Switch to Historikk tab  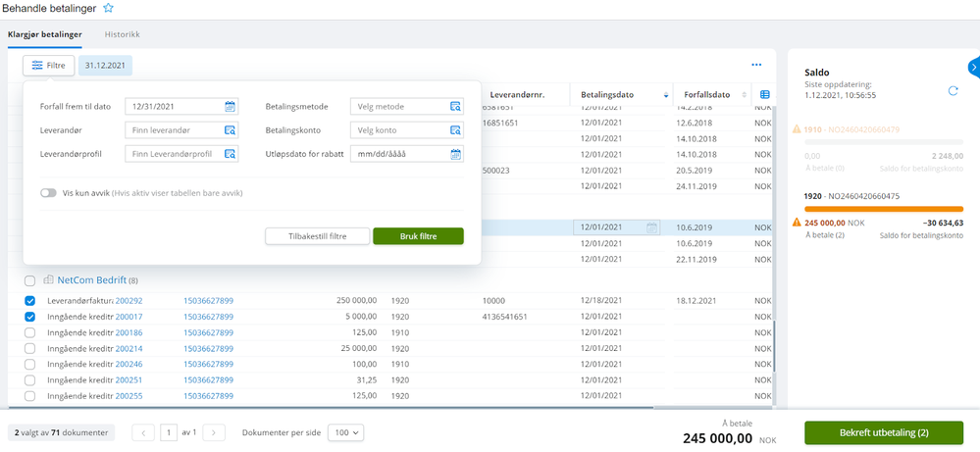coord(123,34)
